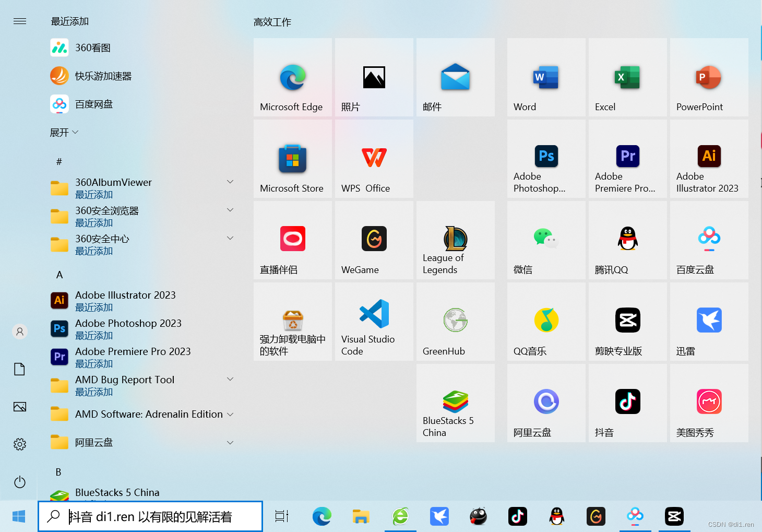
Task: Open the Microsoft Store tile
Action: [293, 159]
